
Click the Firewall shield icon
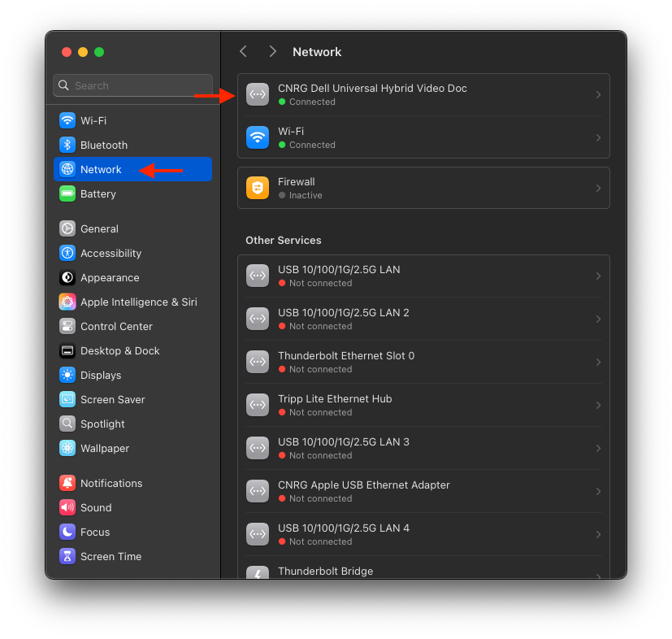click(258, 188)
